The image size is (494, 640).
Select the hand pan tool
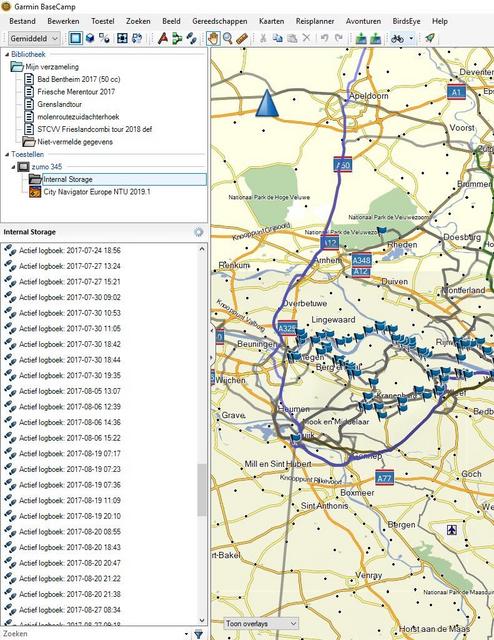point(213,38)
